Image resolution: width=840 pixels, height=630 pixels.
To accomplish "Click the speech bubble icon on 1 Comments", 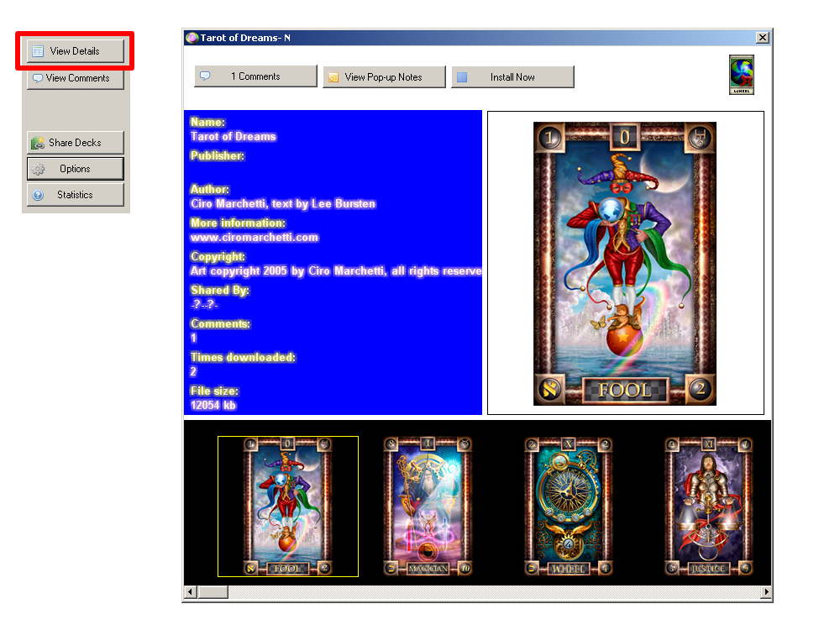I will (205, 76).
